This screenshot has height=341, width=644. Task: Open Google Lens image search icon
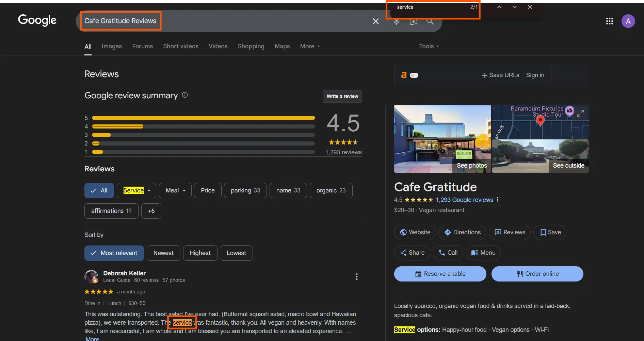413,21
